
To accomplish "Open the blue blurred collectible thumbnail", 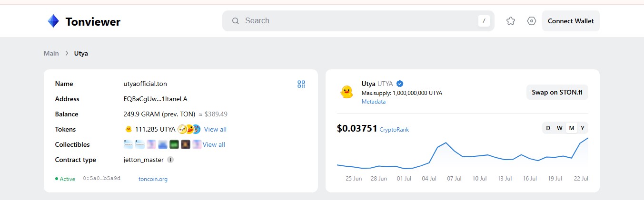I will pyautogui.click(x=163, y=144).
